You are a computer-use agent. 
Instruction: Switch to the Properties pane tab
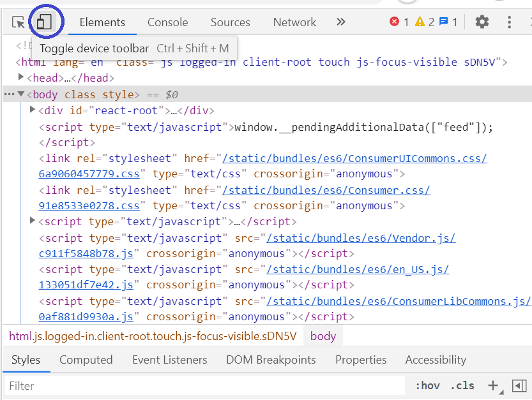361,360
